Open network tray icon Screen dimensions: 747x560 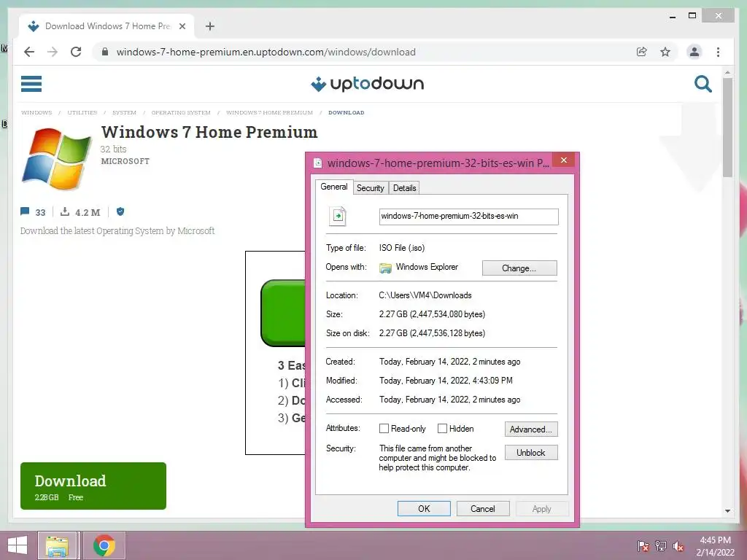click(x=661, y=546)
